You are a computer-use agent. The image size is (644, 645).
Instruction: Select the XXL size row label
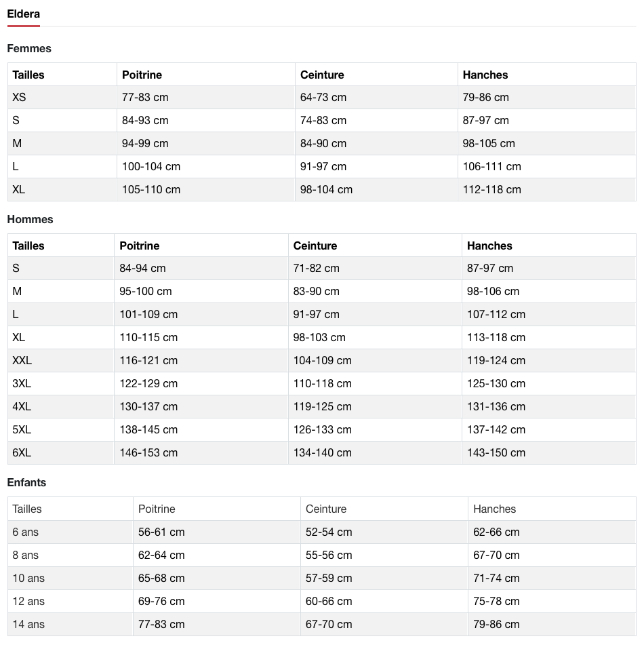point(22,361)
